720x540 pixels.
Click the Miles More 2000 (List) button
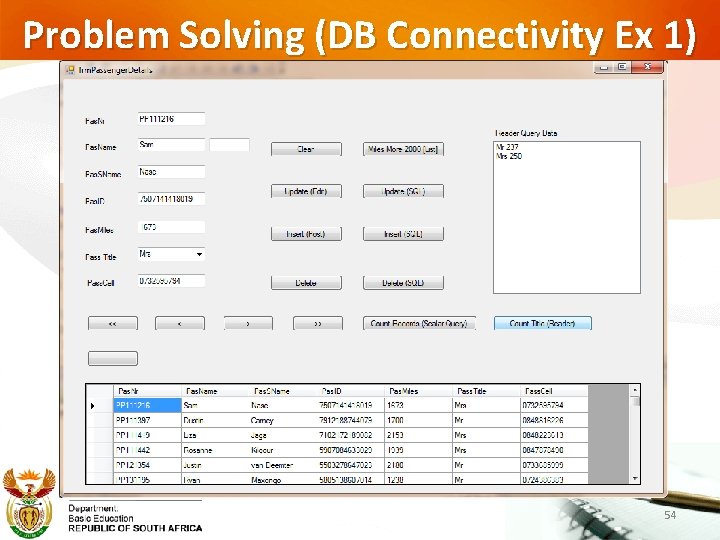click(x=403, y=149)
